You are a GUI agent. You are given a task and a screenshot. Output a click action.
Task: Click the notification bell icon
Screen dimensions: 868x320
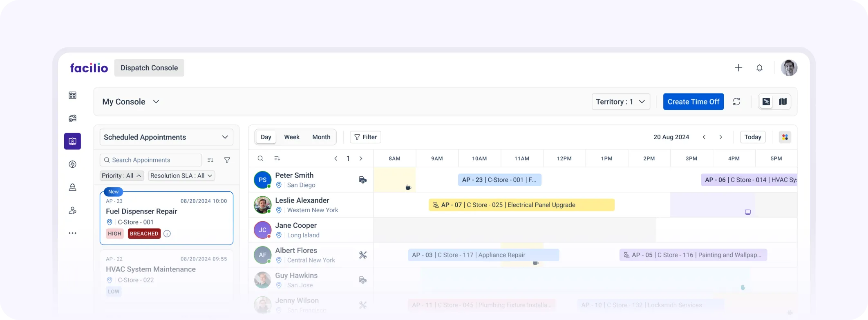click(759, 68)
